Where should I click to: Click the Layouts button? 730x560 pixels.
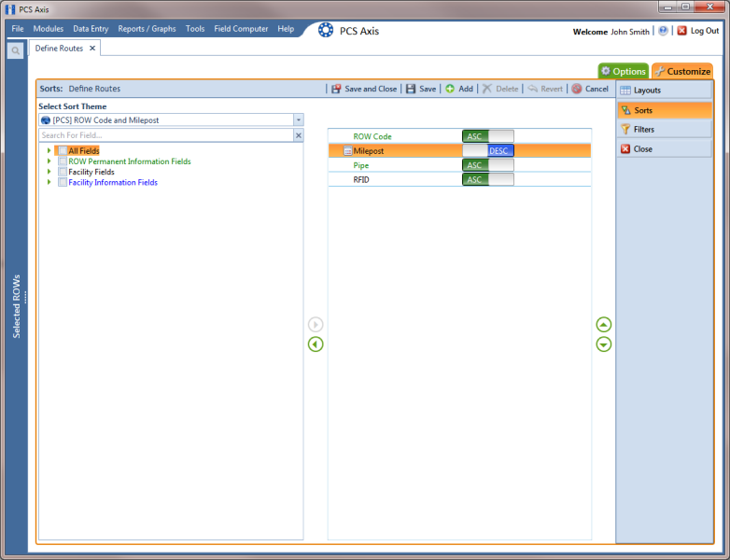[665, 91]
